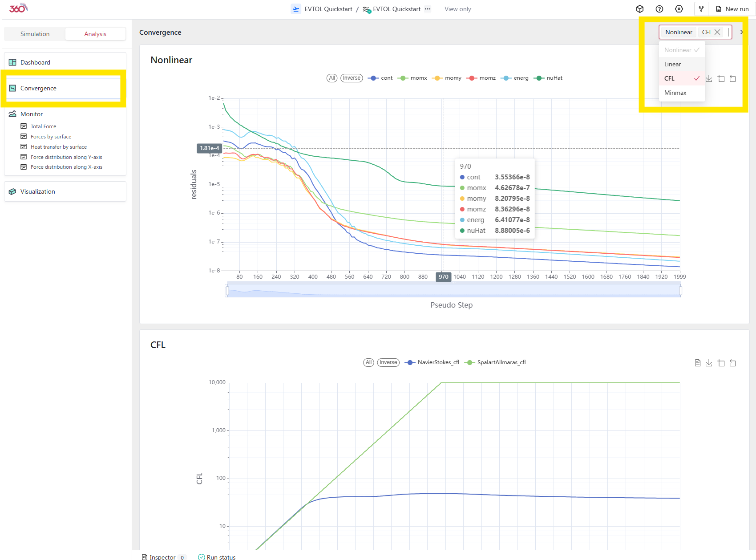Viewport: 756px width, 560px height.
Task: Click the help question mark icon
Action: click(659, 9)
